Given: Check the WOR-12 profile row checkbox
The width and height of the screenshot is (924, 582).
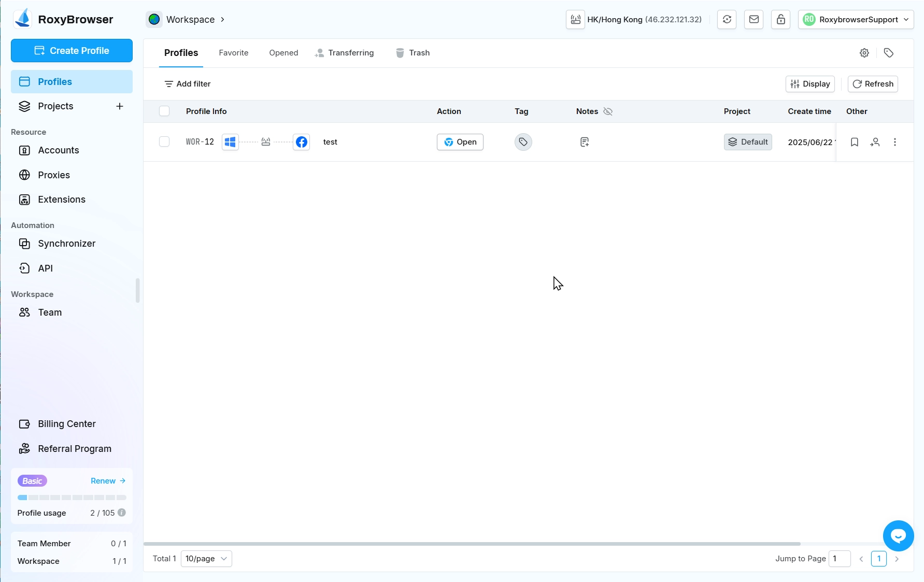Looking at the screenshot, I should pyautogui.click(x=164, y=142).
